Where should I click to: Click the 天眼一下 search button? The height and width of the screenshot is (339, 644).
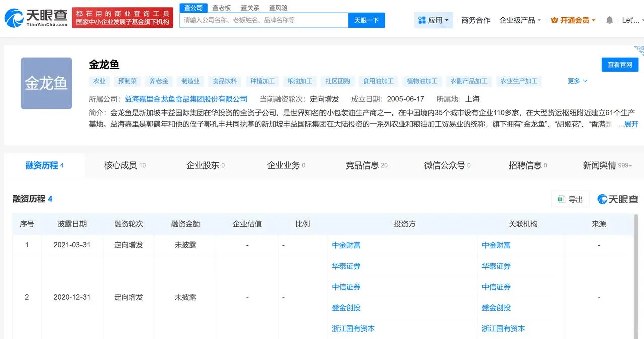tap(367, 20)
